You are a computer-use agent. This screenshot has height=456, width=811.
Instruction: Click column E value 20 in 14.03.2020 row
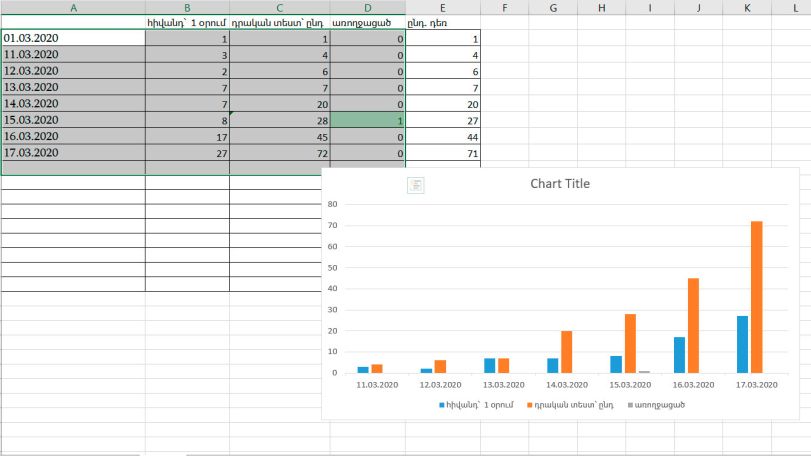(443, 103)
